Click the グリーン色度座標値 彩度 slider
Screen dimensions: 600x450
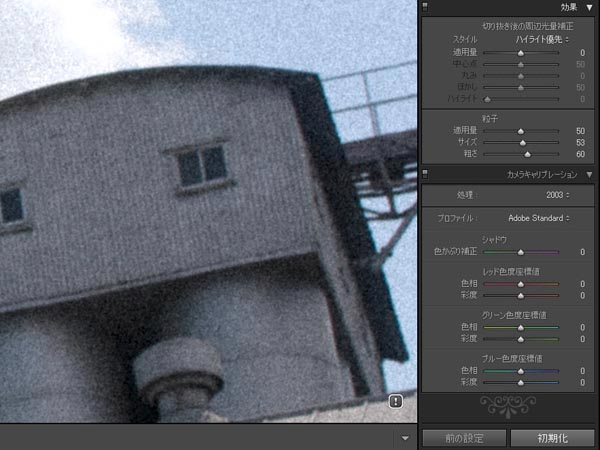click(521, 339)
